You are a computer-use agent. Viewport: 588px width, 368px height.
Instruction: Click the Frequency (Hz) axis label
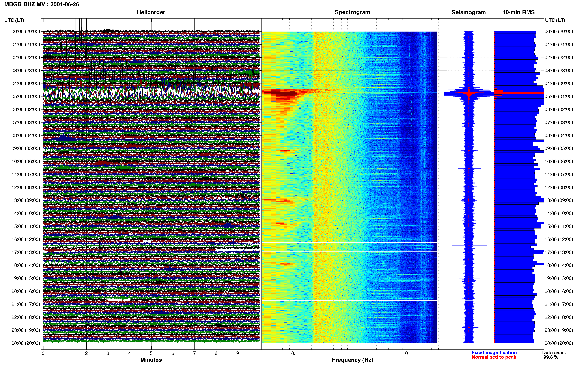coord(352,360)
